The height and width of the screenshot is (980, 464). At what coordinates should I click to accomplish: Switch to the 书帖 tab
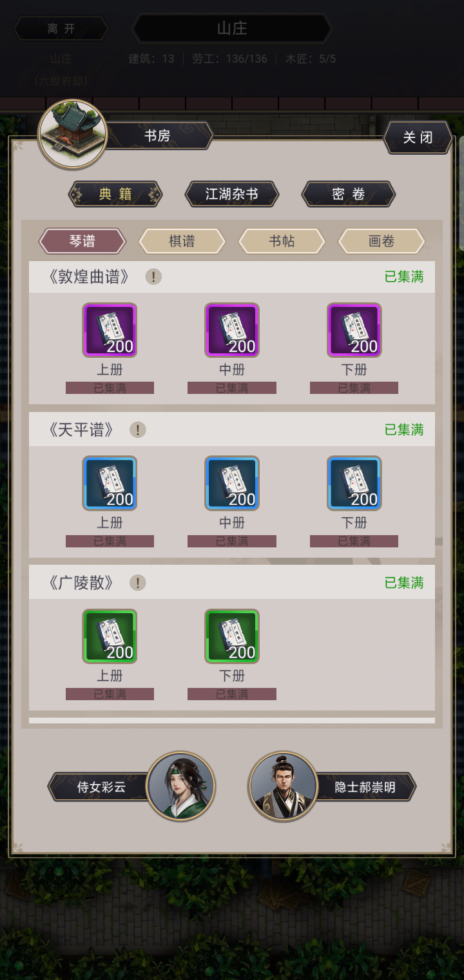(x=282, y=241)
